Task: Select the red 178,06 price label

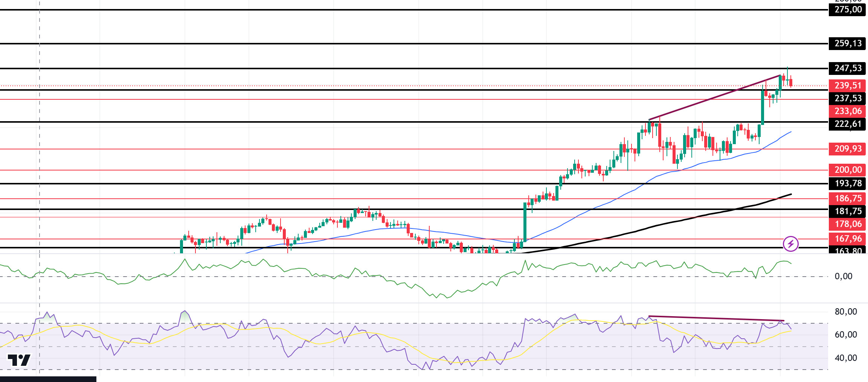Action: (x=847, y=224)
